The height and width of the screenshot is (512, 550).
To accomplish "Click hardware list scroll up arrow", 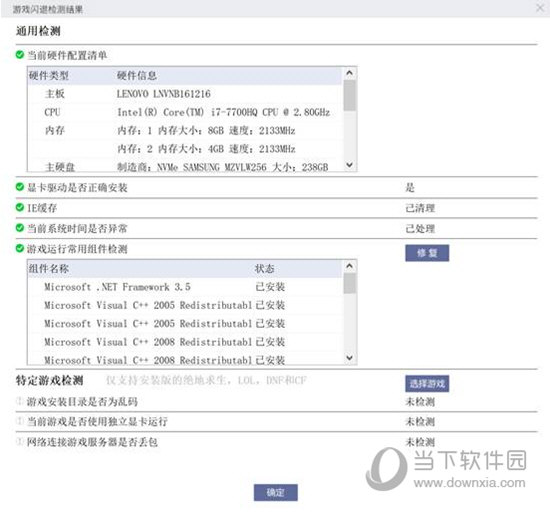I will 349,73.
